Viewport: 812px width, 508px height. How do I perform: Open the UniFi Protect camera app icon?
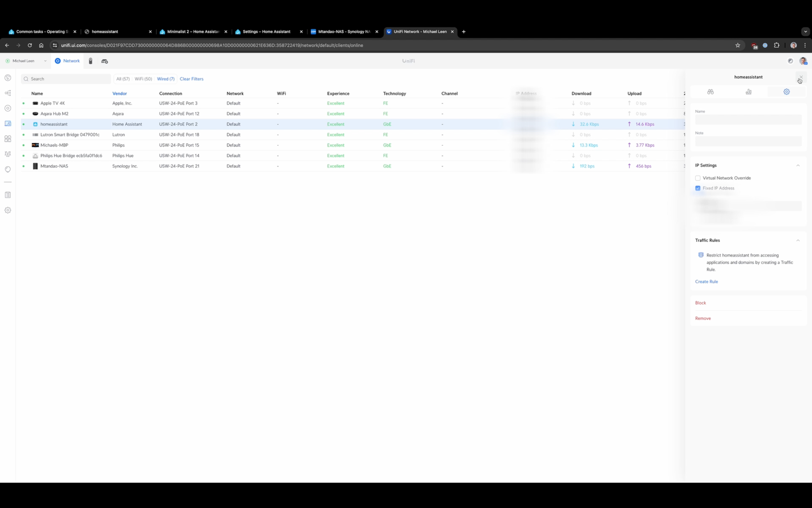90,61
